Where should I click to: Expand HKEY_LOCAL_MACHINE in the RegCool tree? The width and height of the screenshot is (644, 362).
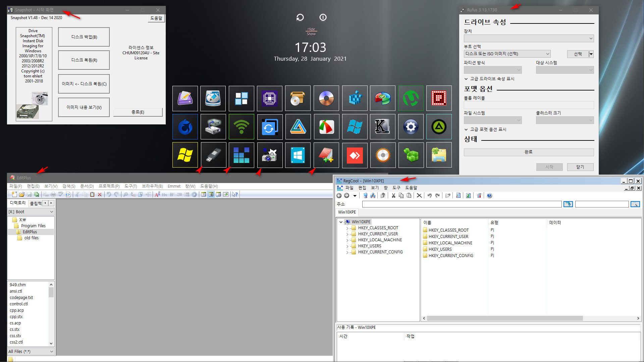pyautogui.click(x=347, y=240)
